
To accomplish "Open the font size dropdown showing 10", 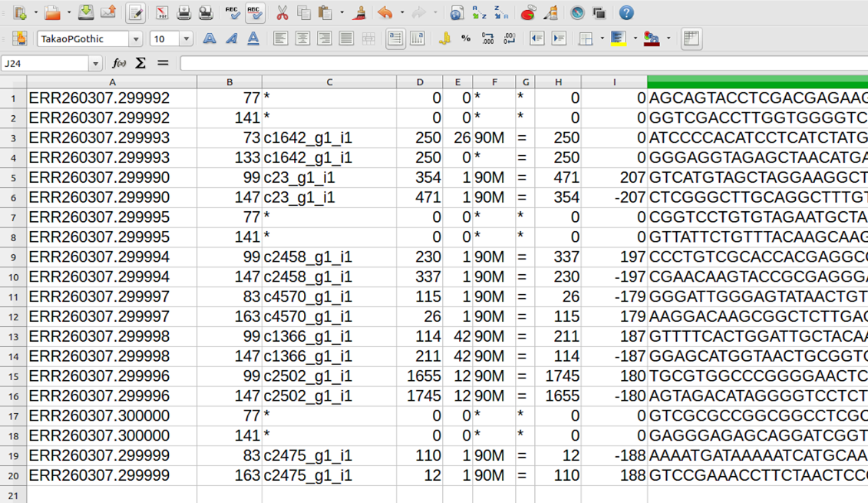I will [186, 38].
